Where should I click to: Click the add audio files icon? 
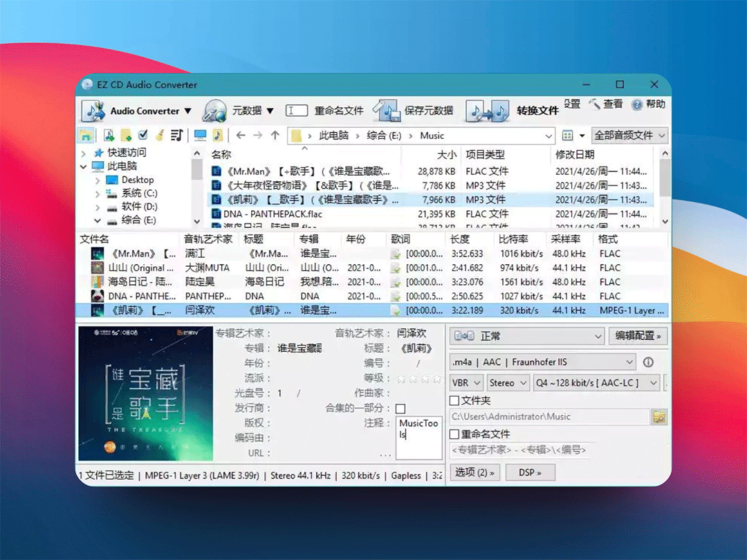(109, 136)
